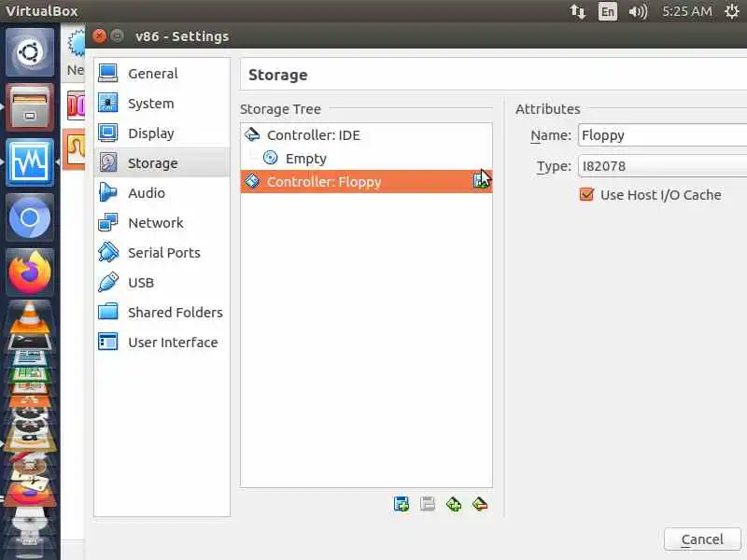Open the clock showing 5:25 AM
The image size is (747, 560).
tap(687, 11)
